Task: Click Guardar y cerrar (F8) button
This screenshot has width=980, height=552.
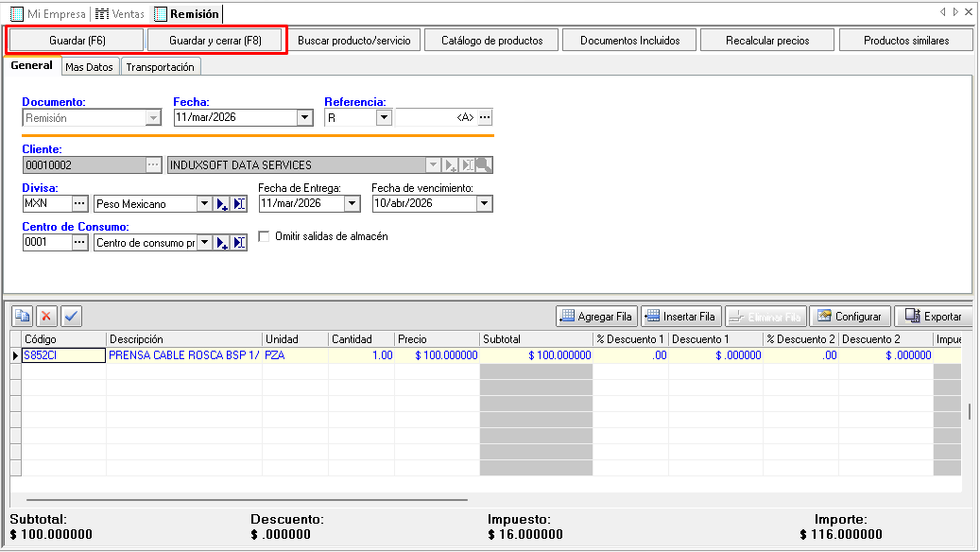Action: 215,41
